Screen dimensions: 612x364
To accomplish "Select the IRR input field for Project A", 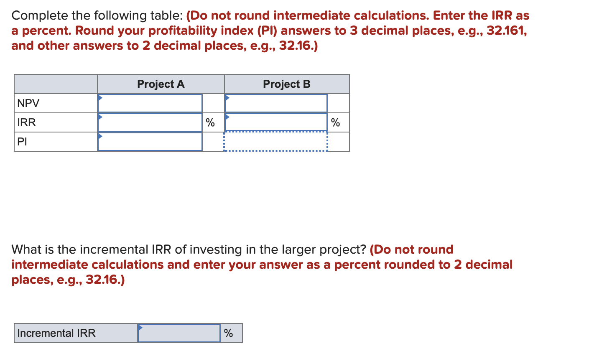I will 150,122.
